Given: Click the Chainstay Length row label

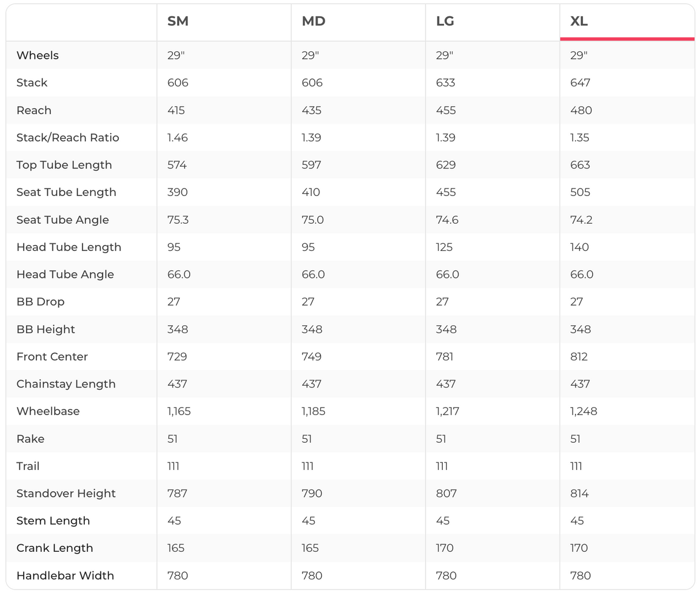Looking at the screenshot, I should click(66, 384).
